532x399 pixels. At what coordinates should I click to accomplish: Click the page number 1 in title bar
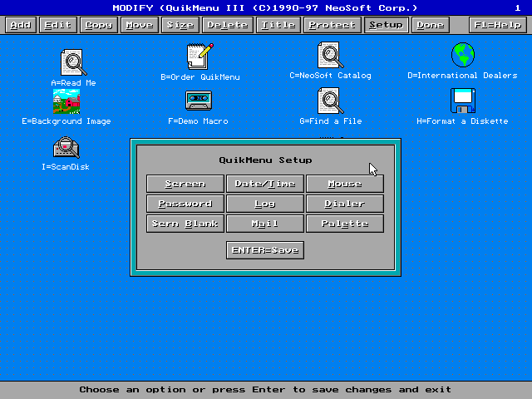(x=517, y=7)
